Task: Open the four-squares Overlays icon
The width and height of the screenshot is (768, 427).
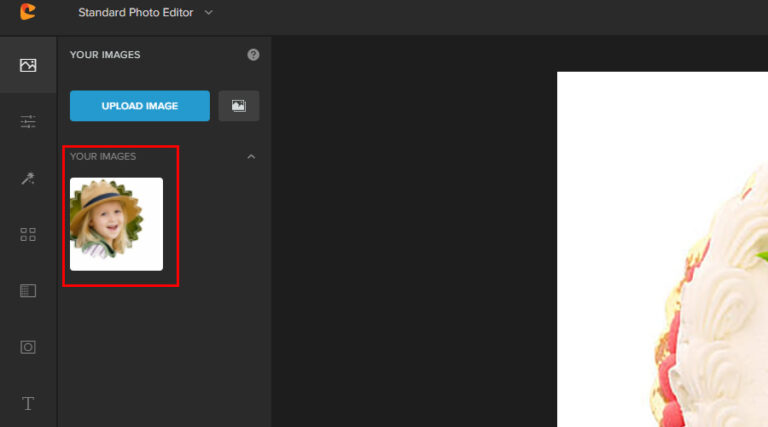Action: [x=28, y=235]
